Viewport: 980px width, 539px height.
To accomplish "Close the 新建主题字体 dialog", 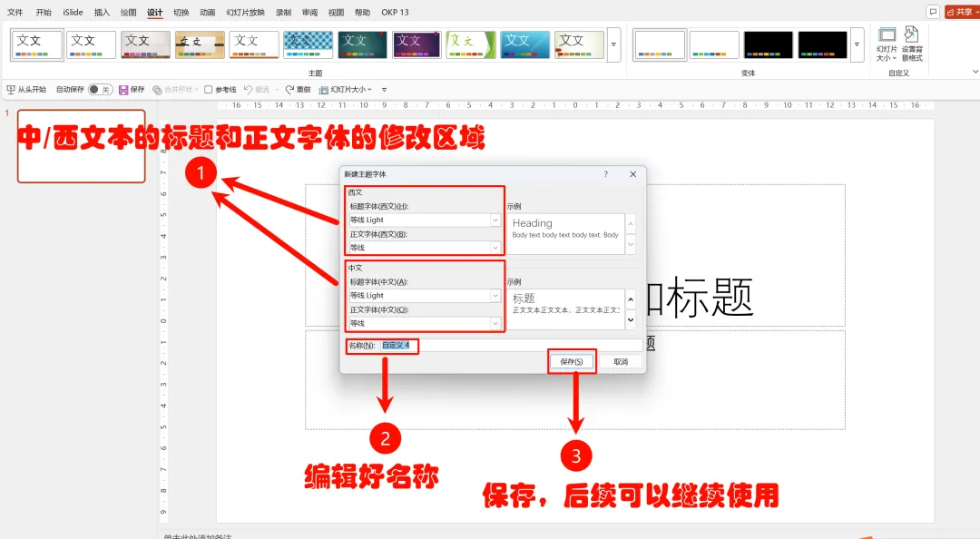I will (x=633, y=174).
